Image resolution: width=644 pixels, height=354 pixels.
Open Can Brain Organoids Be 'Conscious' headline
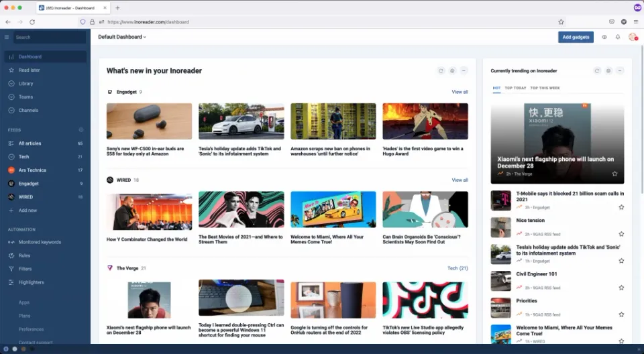(421, 239)
